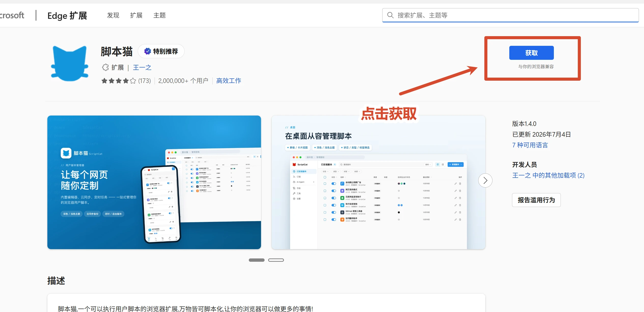This screenshot has height=312, width=644.
Task: Click the 脚本猫 blue cat logo
Action: 70,63
